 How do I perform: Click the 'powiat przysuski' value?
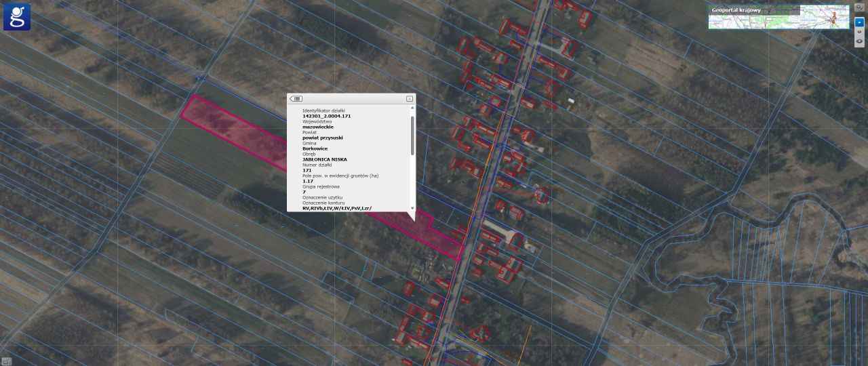click(323, 138)
